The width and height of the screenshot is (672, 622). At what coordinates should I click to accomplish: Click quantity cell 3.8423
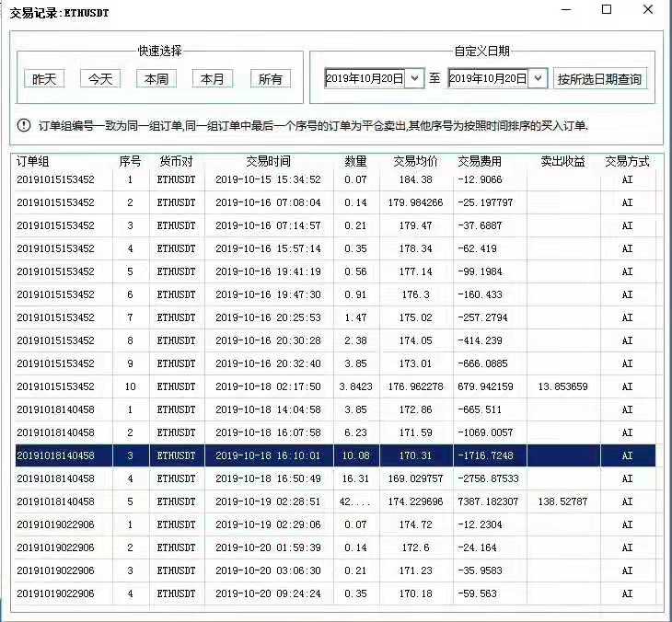355,386
